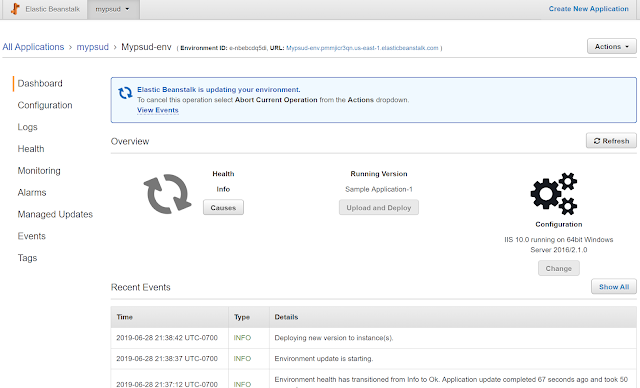The width and height of the screenshot is (640, 388).
Task: Click the Change configuration button
Action: click(558, 268)
